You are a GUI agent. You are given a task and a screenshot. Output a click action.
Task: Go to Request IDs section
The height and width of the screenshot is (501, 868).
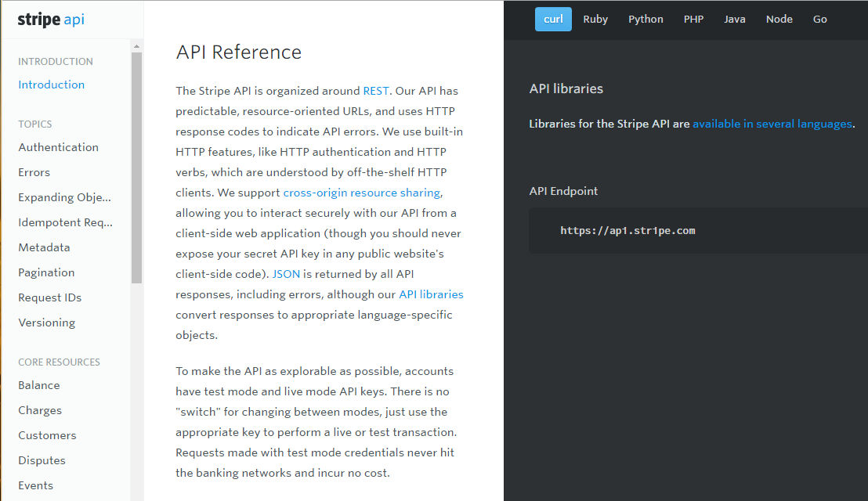[50, 297]
